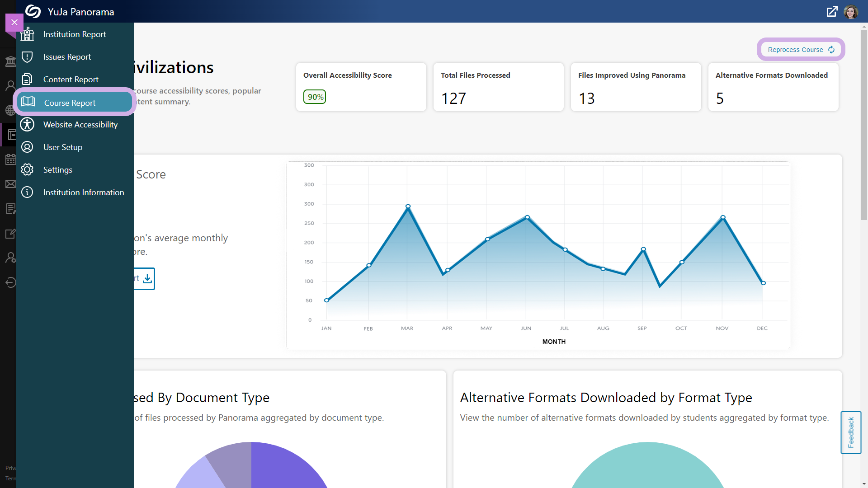The height and width of the screenshot is (488, 868).
Task: Click the notes with pencil icon in left rail
Action: tap(11, 209)
